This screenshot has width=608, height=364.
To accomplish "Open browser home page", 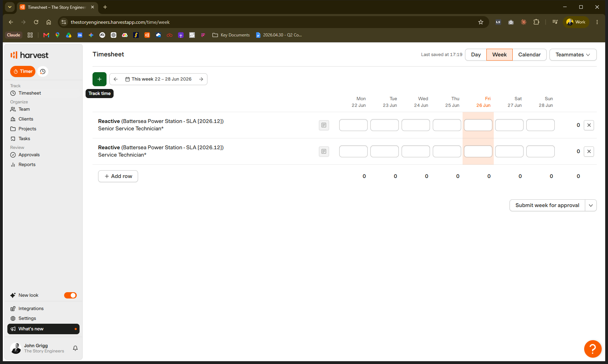I will (49, 22).
